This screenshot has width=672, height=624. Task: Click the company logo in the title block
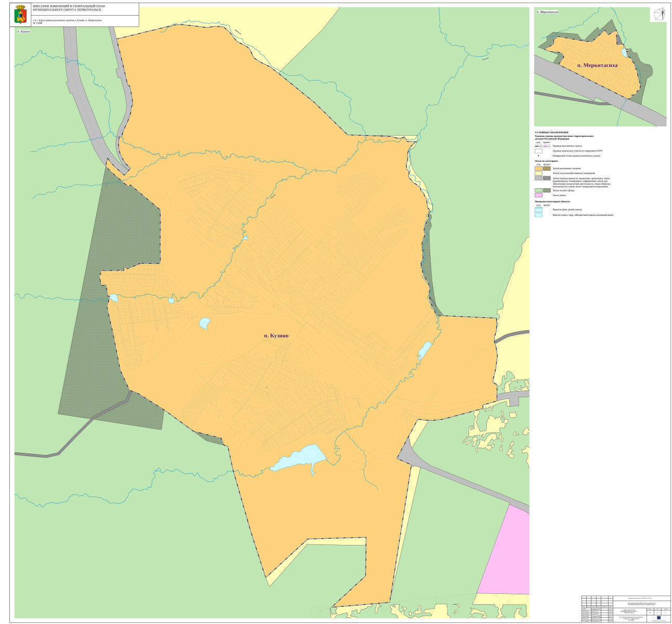pyautogui.click(x=658, y=617)
